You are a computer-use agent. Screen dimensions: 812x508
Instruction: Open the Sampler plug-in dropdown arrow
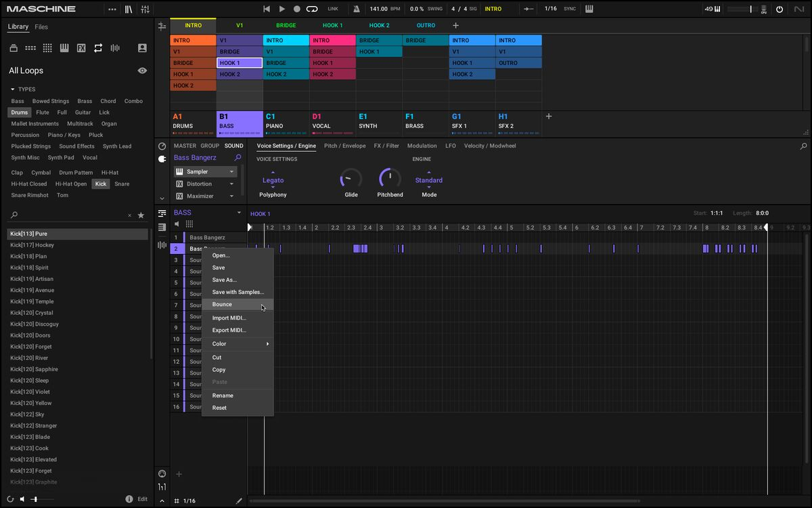(231, 172)
